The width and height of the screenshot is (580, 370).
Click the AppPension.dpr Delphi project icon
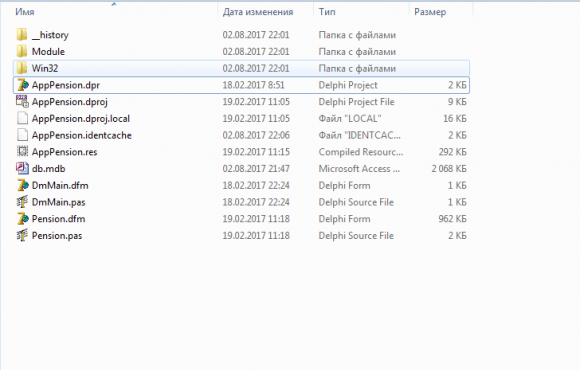tap(22, 85)
